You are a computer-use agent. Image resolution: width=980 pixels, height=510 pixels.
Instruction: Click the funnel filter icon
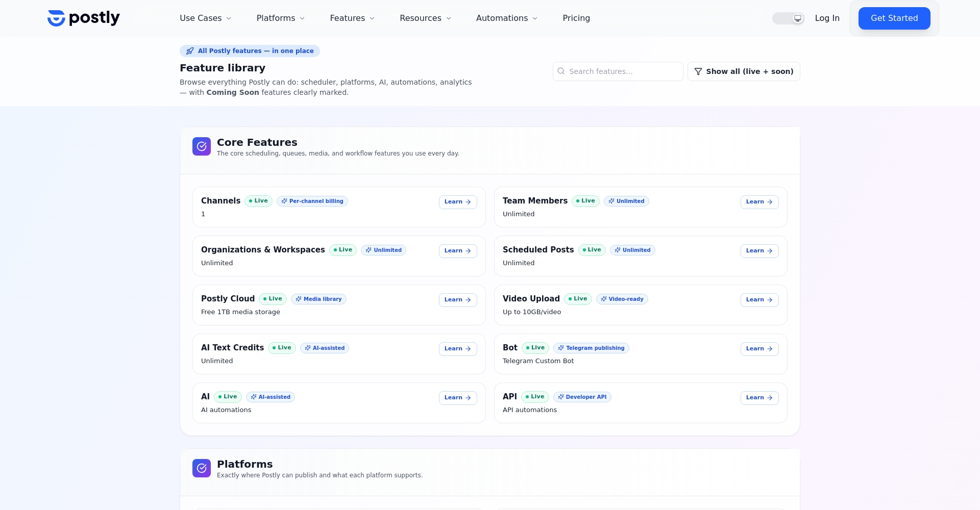[698, 71]
